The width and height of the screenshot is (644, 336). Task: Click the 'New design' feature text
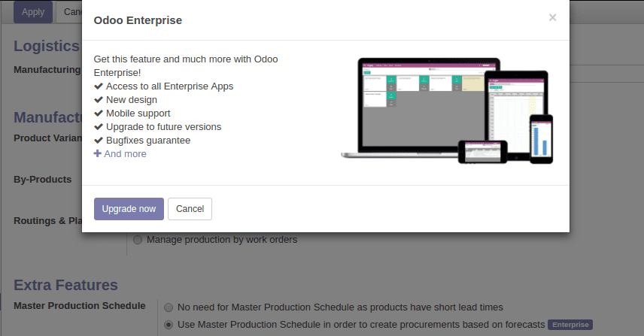click(x=132, y=100)
